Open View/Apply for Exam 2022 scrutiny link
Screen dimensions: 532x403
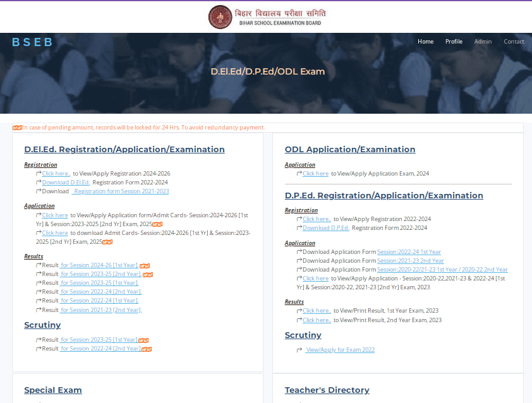340,350
